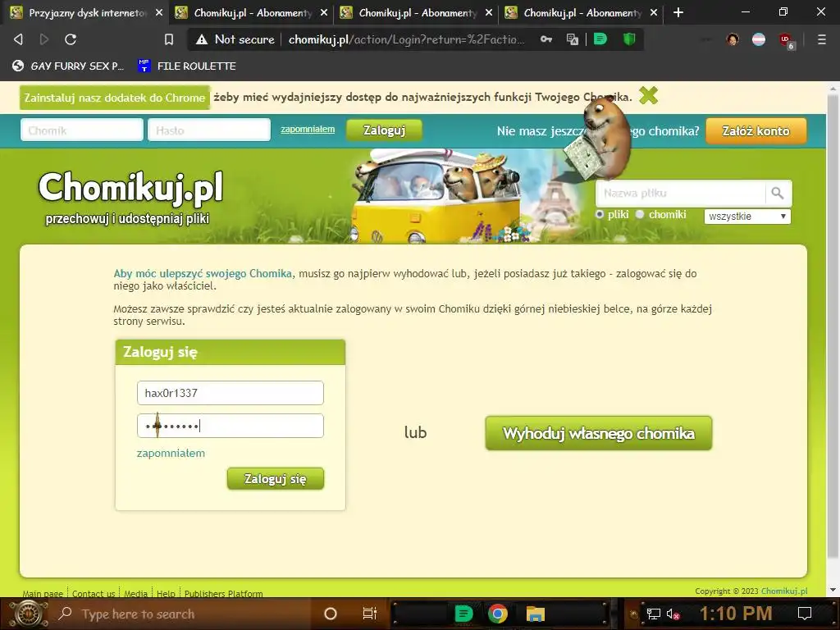This screenshot has height=630, width=840.
Task: Open the uBlock Origin extension icon
Action: (787, 40)
